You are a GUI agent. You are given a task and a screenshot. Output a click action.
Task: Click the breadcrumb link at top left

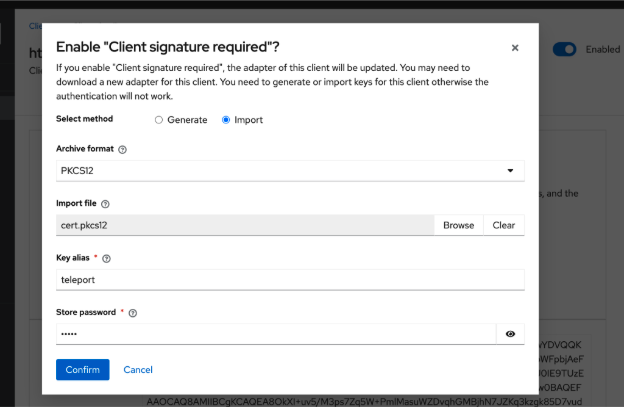[35, 26]
